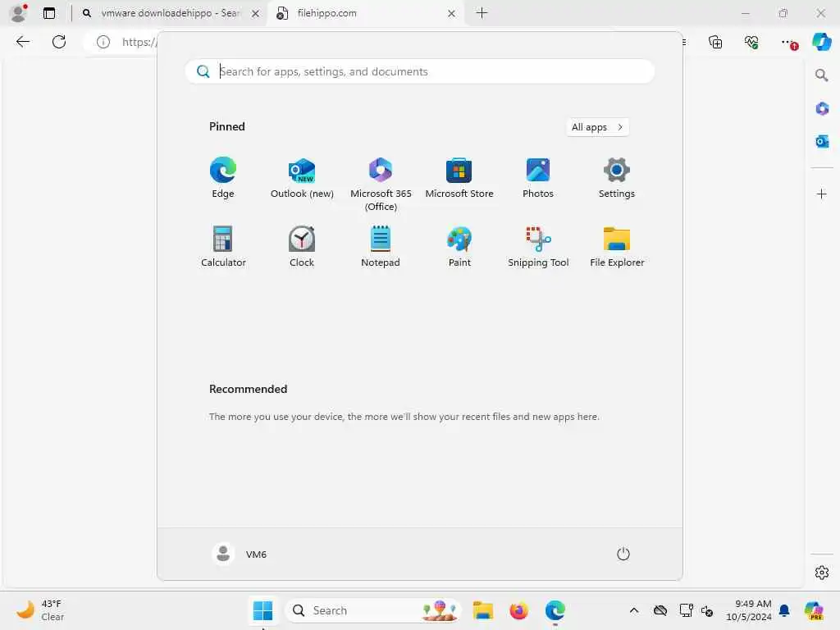
Task: Open Notepad from the Start menu
Action: (381, 246)
